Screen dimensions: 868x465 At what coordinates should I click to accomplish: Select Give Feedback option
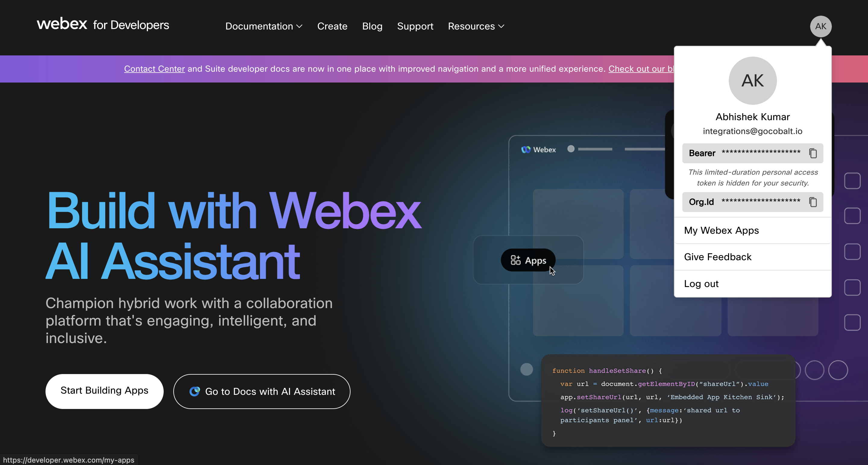point(718,257)
